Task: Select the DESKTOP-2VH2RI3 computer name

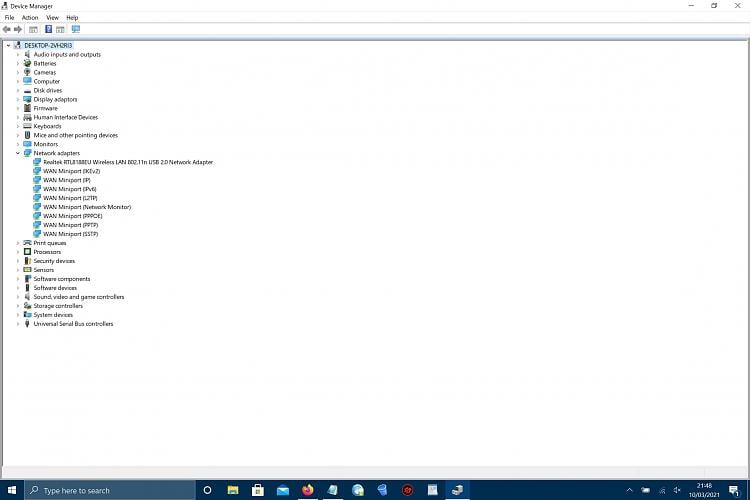Action: [x=48, y=45]
